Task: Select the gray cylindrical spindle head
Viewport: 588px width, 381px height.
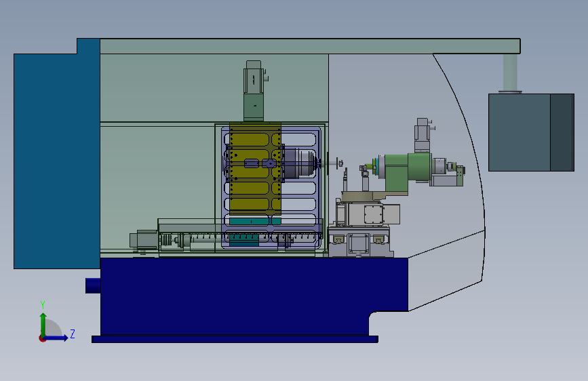Action: click(x=300, y=163)
